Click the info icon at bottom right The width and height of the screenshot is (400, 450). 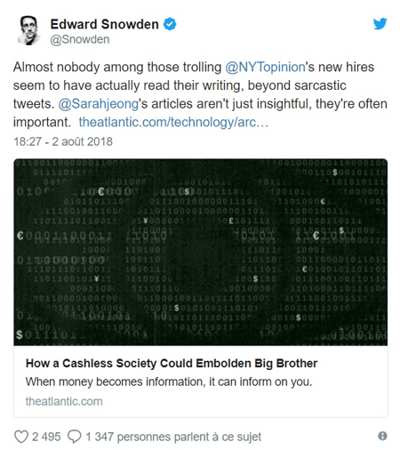tap(383, 436)
